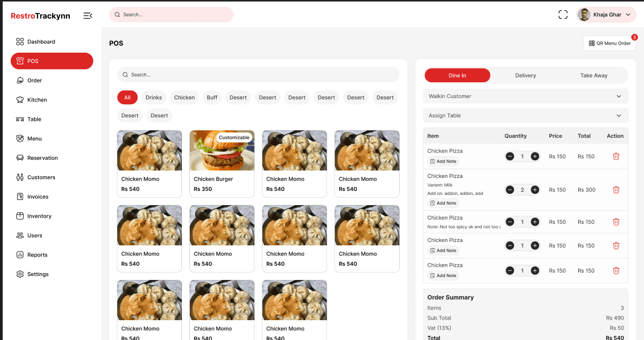Increase quantity of first Chicken Pizza

[535, 156]
